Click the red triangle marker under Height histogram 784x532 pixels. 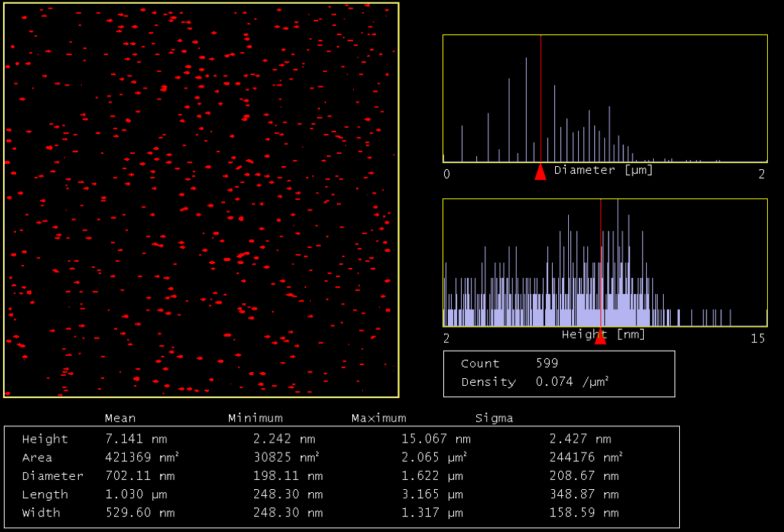600,336
